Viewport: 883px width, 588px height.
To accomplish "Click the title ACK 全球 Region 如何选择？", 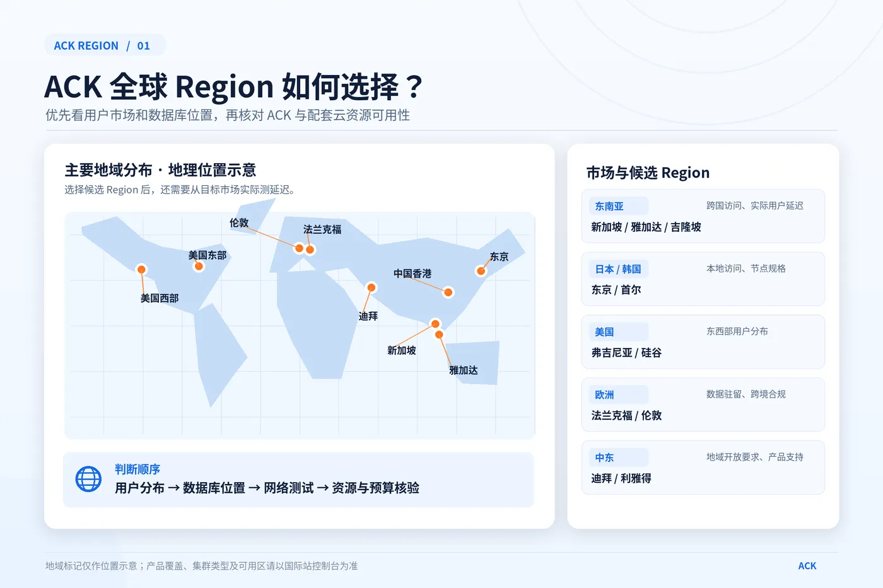I will pos(233,86).
